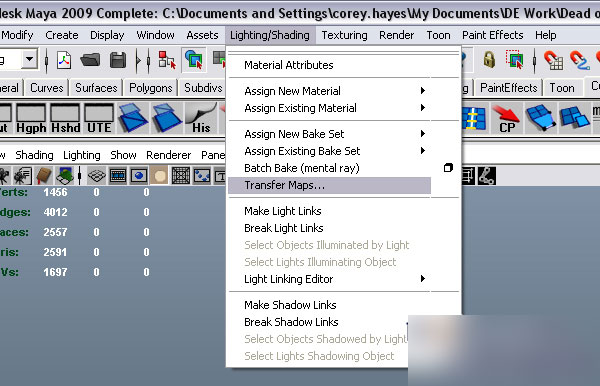Click the Open Scene folder icon
600x386 pixels.
(90, 60)
